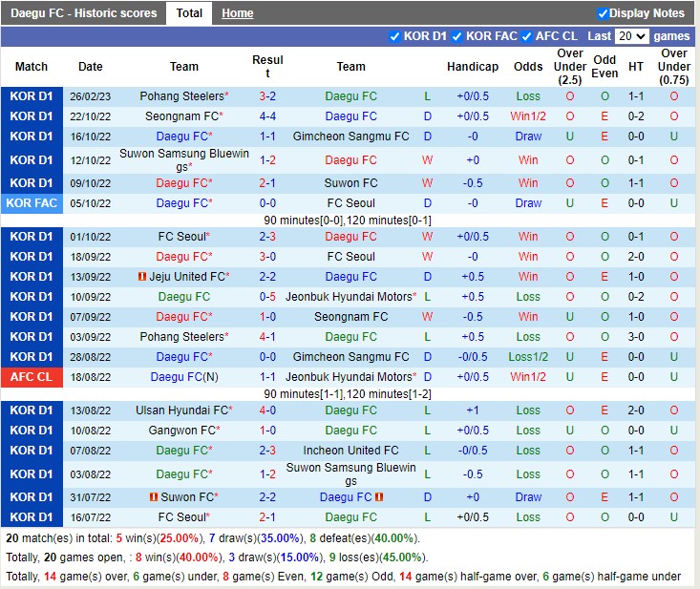Click red card icon after Daegu FC, 31/07/22
The width and height of the screenshot is (700, 589).
[x=379, y=497]
